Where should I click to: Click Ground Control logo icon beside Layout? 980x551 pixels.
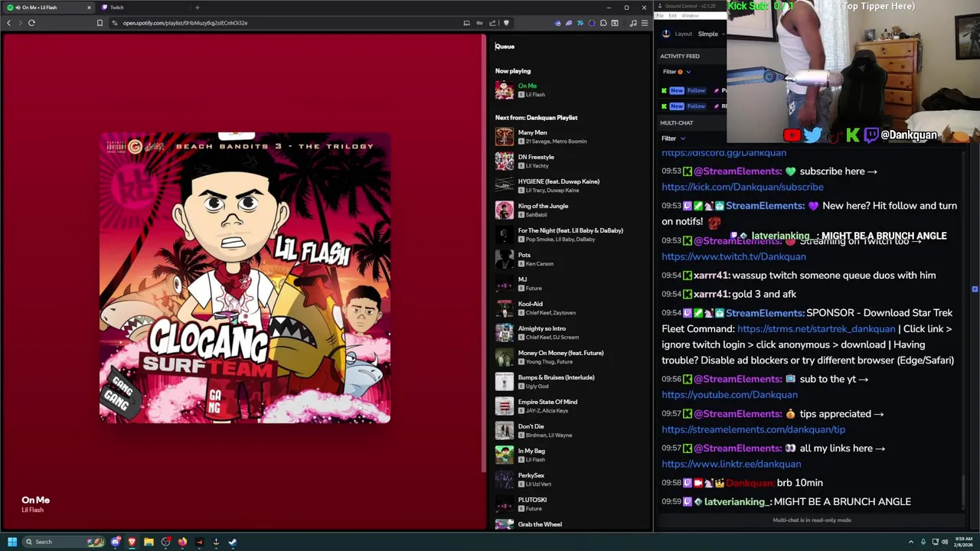point(666,34)
